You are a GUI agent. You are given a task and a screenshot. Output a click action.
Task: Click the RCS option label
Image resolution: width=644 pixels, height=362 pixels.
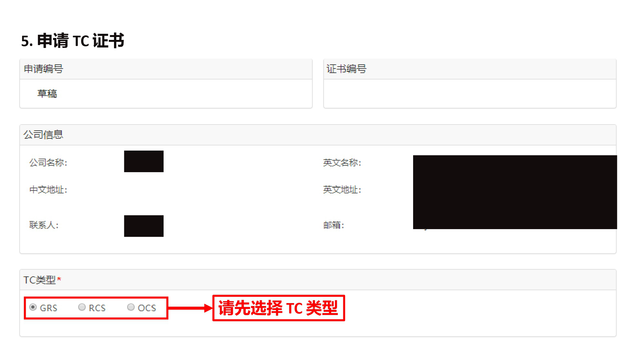click(97, 308)
